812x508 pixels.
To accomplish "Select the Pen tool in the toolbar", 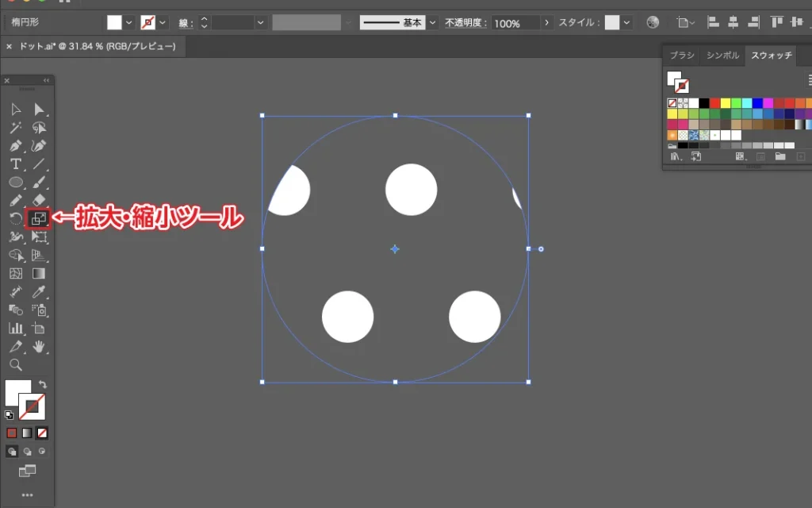I will coord(15,146).
